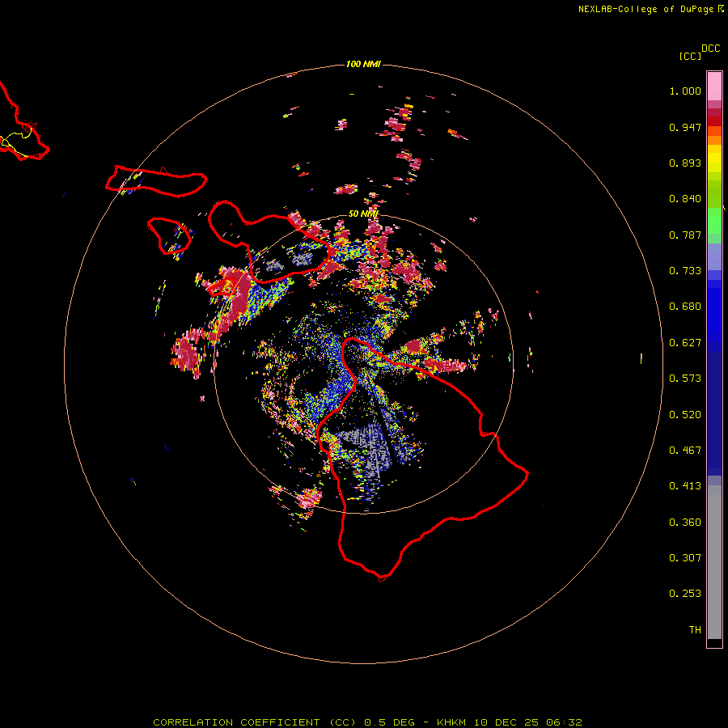This screenshot has width=728, height=728.
Task: Click the 0.253 scale value
Action: (685, 594)
